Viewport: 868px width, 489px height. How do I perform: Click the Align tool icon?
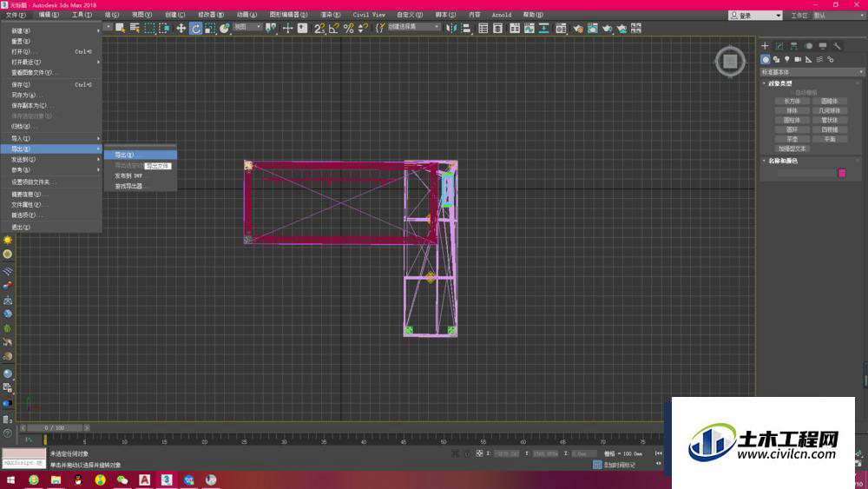466,29
